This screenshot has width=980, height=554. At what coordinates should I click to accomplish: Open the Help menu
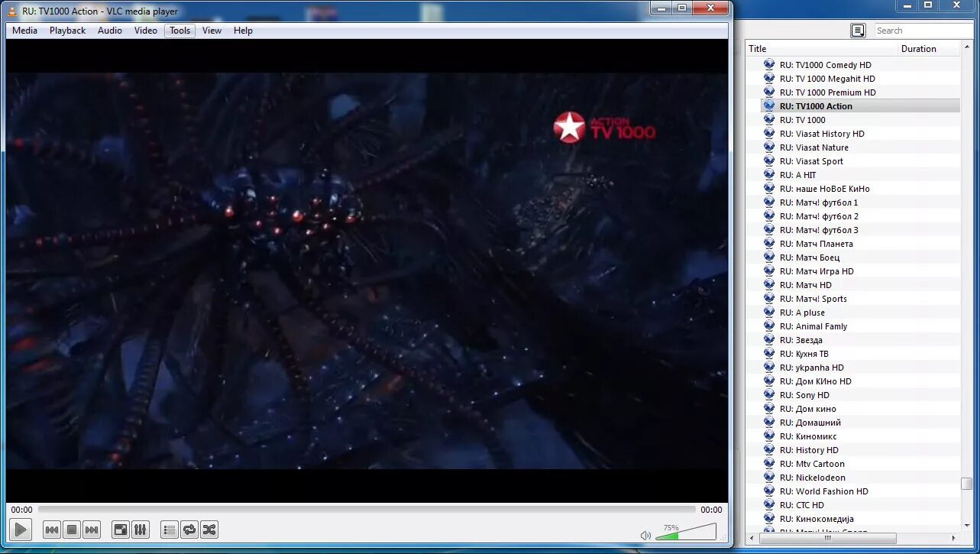click(243, 31)
